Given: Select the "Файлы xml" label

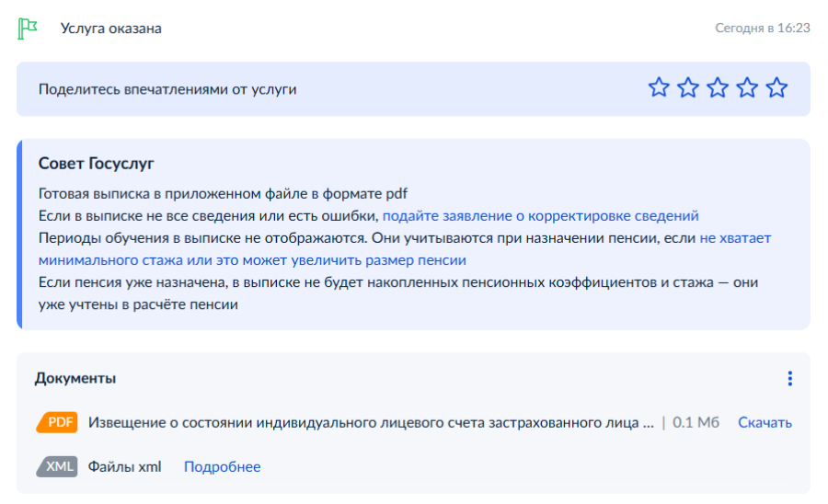Looking at the screenshot, I should 124,466.
